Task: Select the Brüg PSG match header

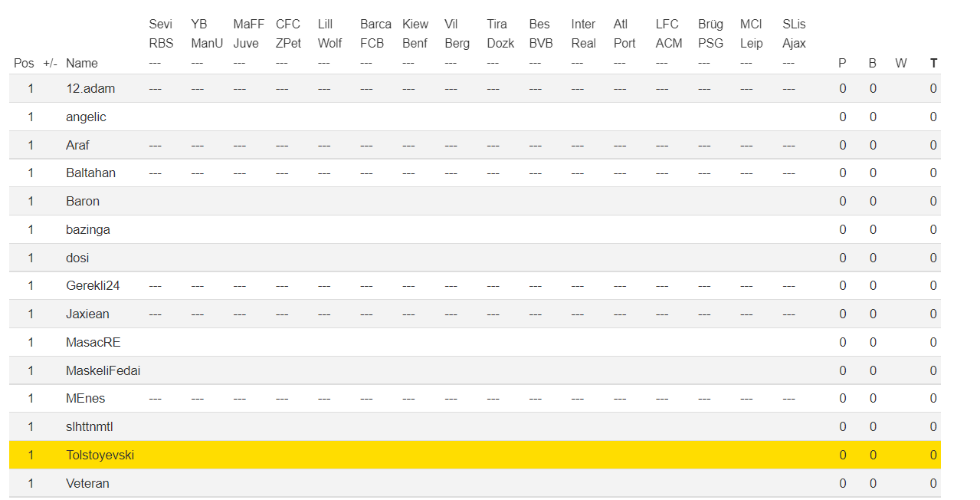Action: click(710, 34)
